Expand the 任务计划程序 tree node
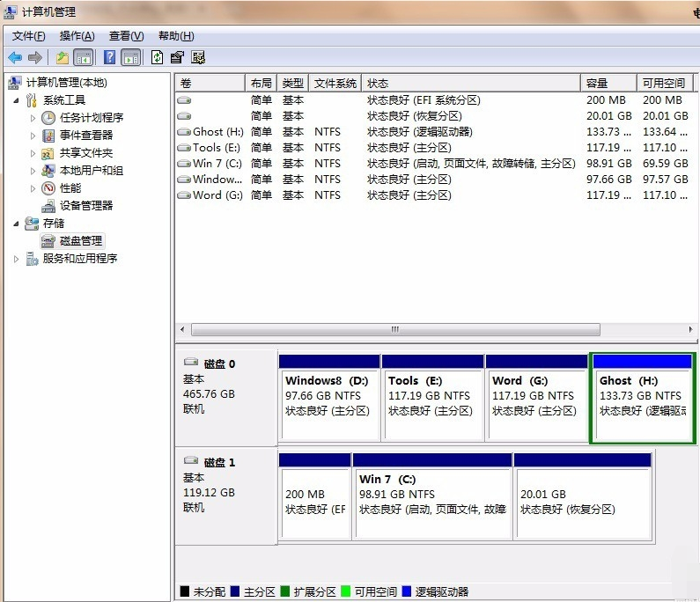Screen dimensions: 700x602 (x=33, y=117)
